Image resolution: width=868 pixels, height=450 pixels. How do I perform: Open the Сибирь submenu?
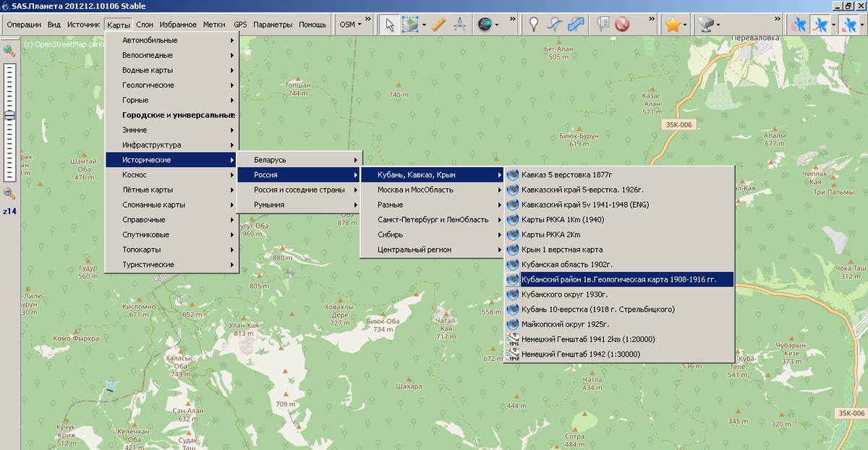tap(432, 234)
